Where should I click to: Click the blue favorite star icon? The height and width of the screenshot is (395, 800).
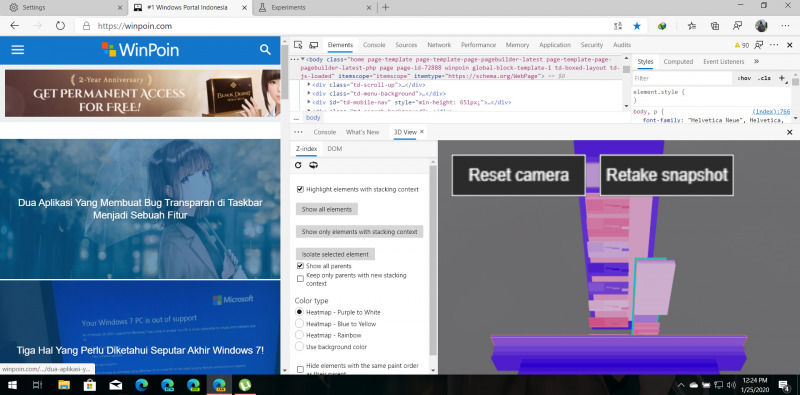637,26
